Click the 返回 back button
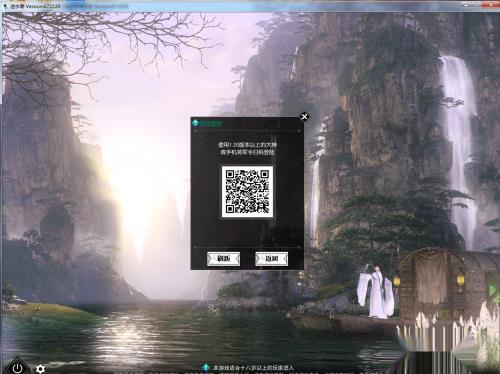 271,259
